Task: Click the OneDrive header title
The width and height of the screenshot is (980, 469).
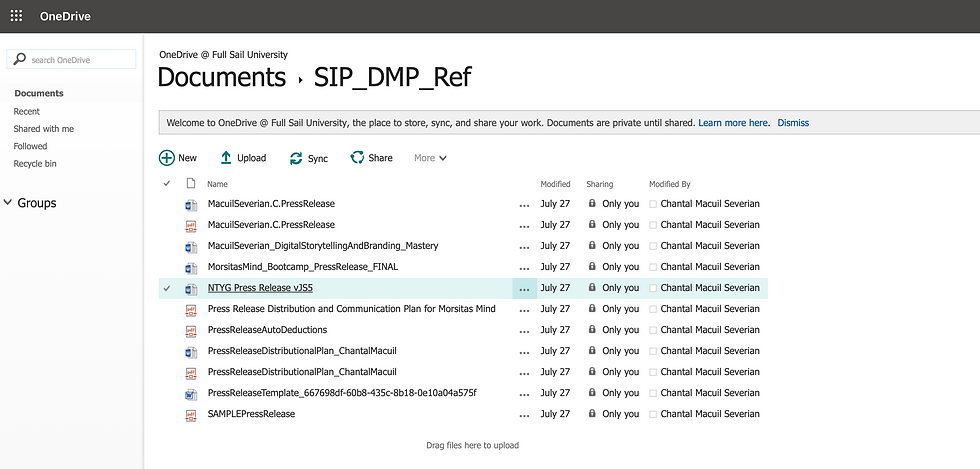Action: click(x=65, y=16)
